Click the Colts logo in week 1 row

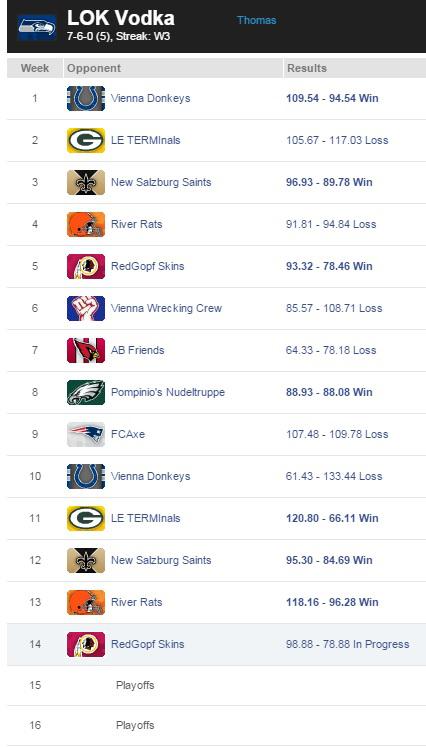pos(86,99)
